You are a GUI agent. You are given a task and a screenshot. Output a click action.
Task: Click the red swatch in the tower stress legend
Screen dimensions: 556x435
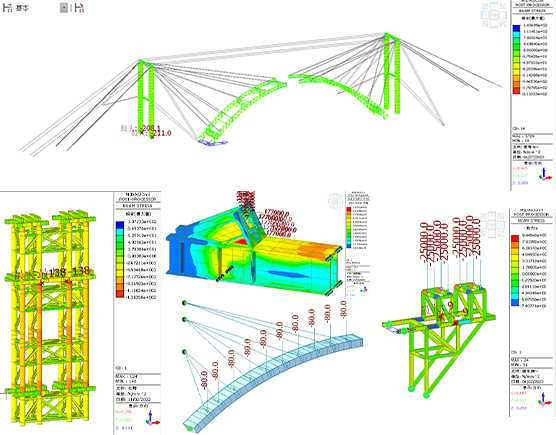point(120,294)
